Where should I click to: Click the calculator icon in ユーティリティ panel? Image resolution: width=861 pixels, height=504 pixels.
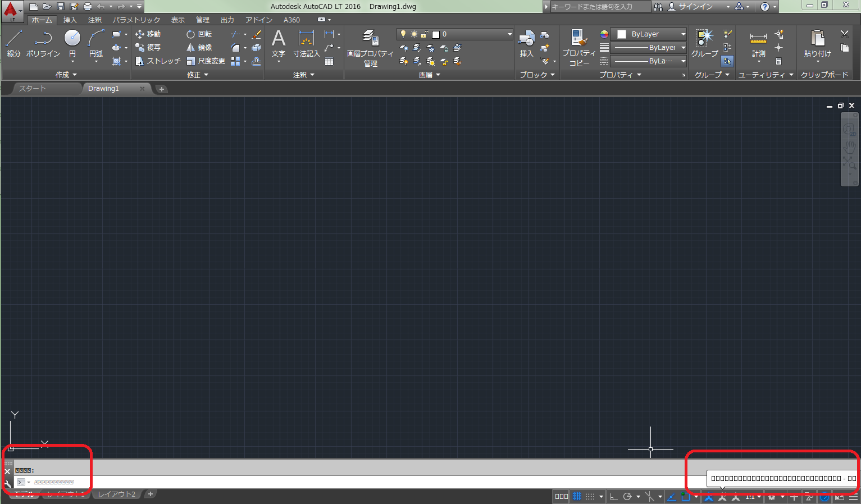click(x=778, y=61)
